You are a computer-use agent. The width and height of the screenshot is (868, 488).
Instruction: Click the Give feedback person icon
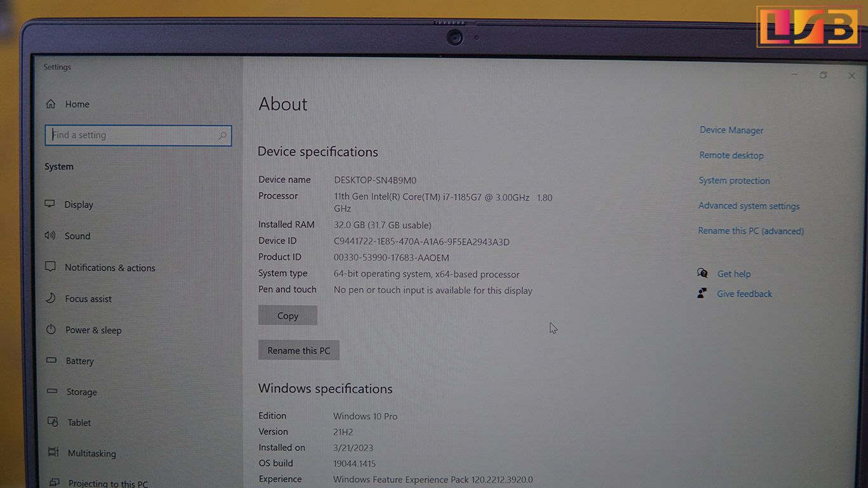[702, 293]
